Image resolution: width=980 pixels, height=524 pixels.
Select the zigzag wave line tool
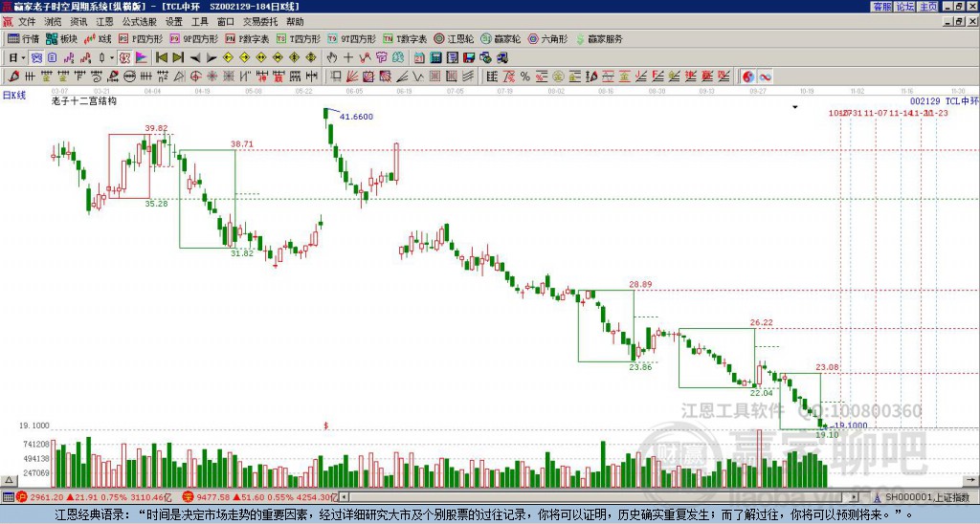pyautogui.click(x=417, y=76)
